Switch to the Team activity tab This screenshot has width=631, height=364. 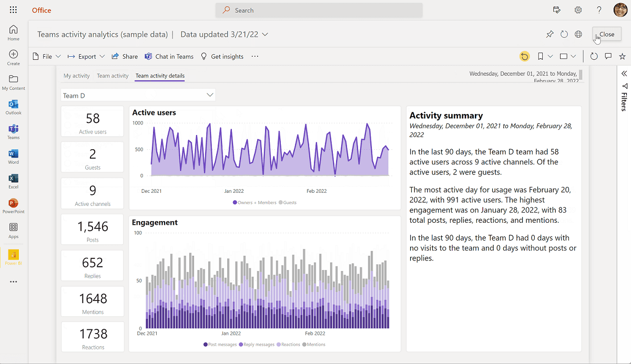coord(112,76)
